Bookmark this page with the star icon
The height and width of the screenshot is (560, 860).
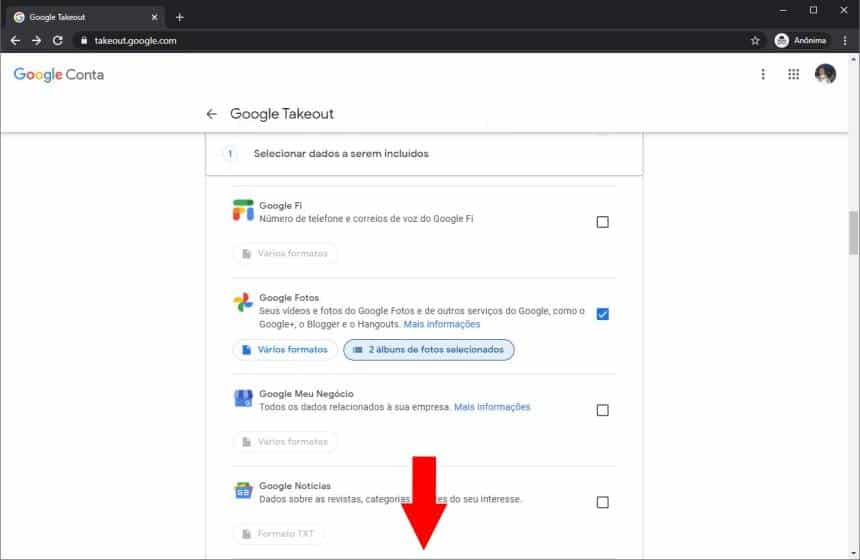coord(755,41)
